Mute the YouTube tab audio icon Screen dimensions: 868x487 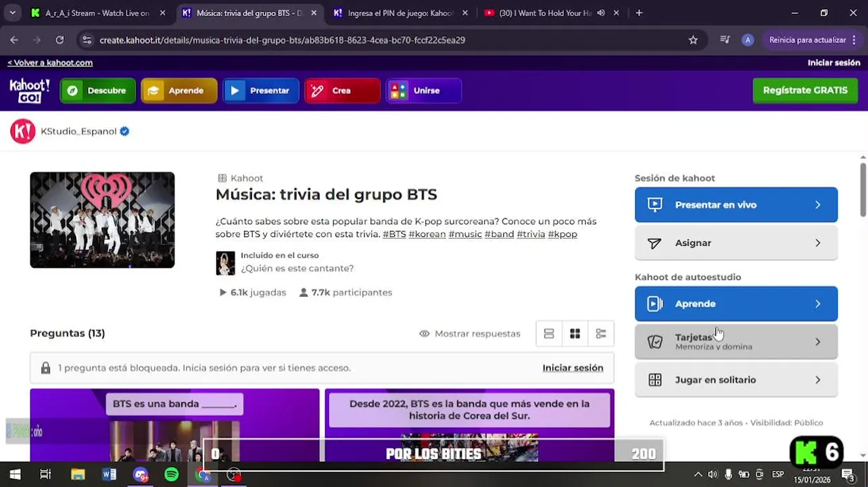tap(601, 13)
